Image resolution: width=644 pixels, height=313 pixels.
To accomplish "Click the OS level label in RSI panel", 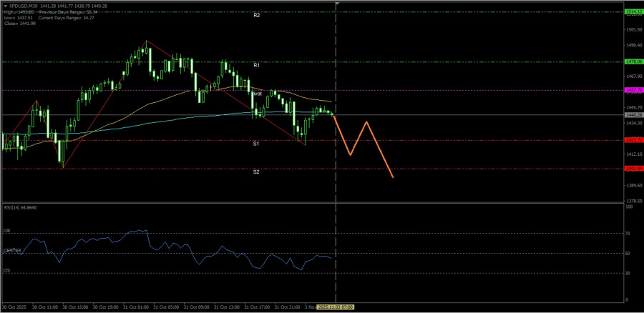I will (x=7, y=271).
